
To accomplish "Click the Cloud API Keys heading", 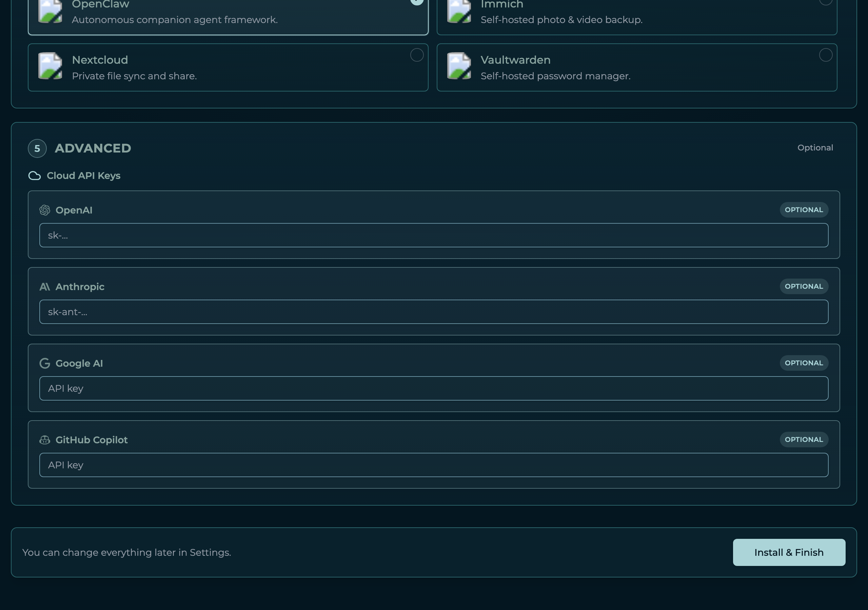I will (x=83, y=176).
